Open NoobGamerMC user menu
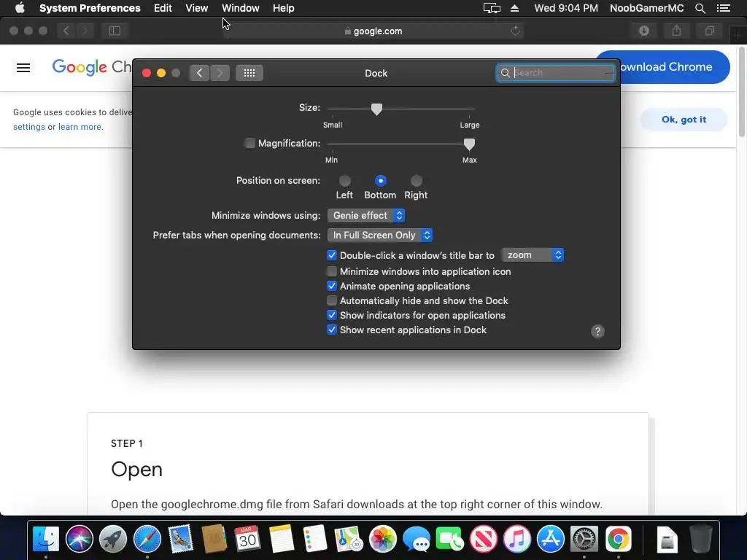Viewport: 747px width, 560px height. pos(646,8)
